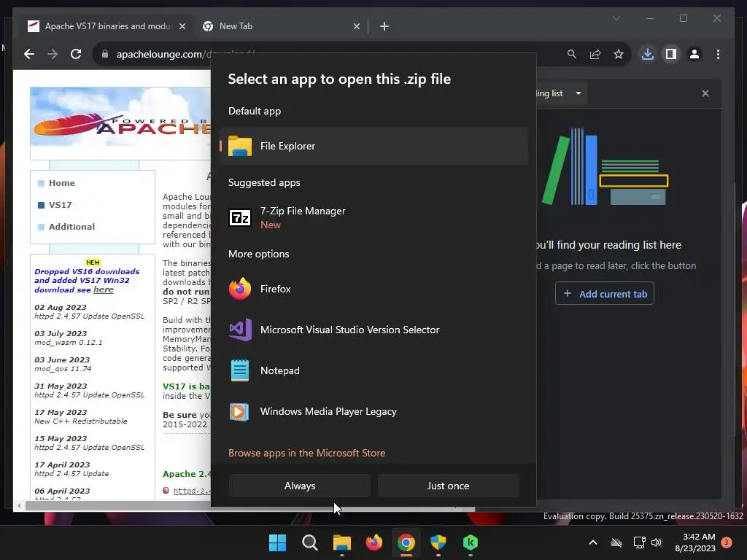Click 'mod_wasm 0.12.1' news text

[x=68, y=343]
